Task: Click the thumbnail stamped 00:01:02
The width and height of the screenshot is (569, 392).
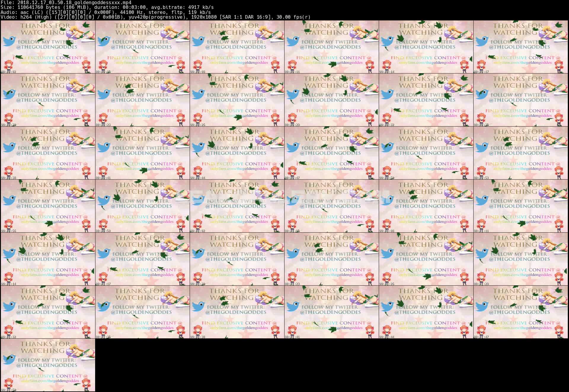Action: [237, 206]
